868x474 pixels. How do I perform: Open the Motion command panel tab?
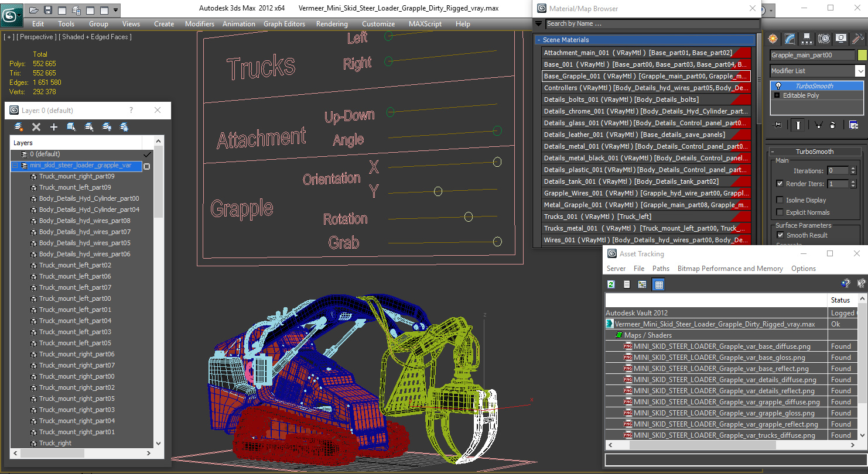pos(824,39)
